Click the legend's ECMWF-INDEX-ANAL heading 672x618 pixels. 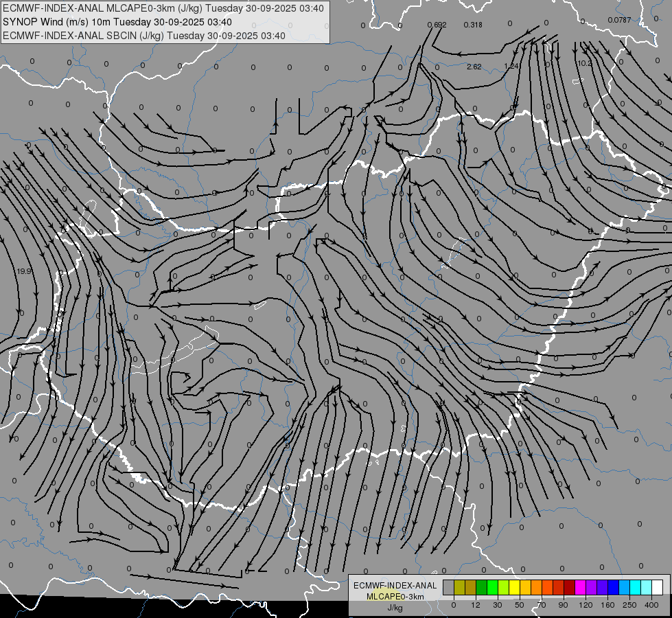pyautogui.click(x=395, y=586)
